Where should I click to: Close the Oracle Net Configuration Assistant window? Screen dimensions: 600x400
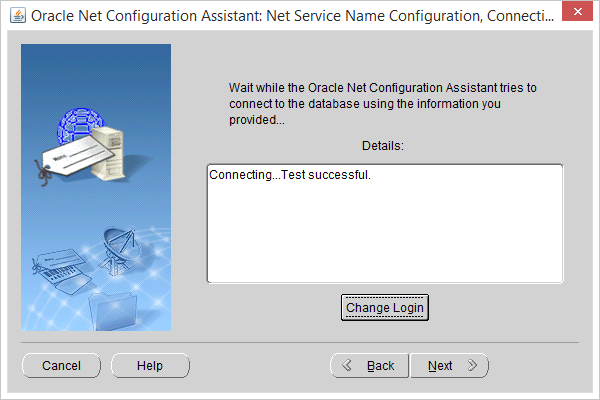pyautogui.click(x=577, y=11)
